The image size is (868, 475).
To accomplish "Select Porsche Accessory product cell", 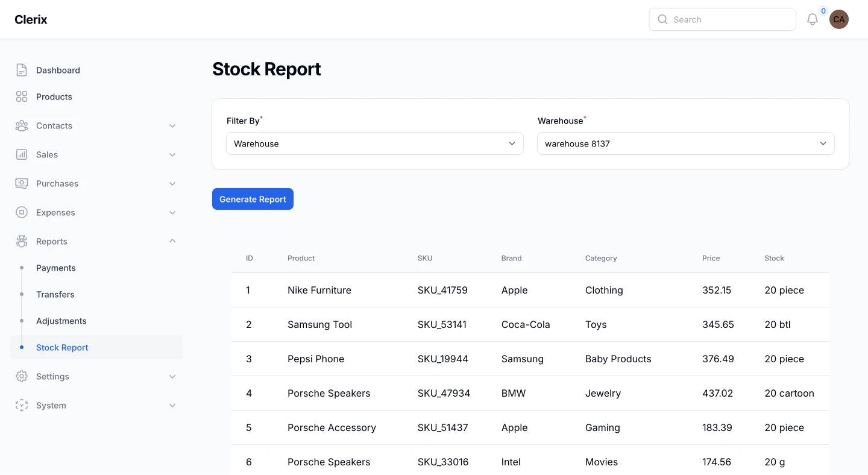I will click(x=332, y=427).
